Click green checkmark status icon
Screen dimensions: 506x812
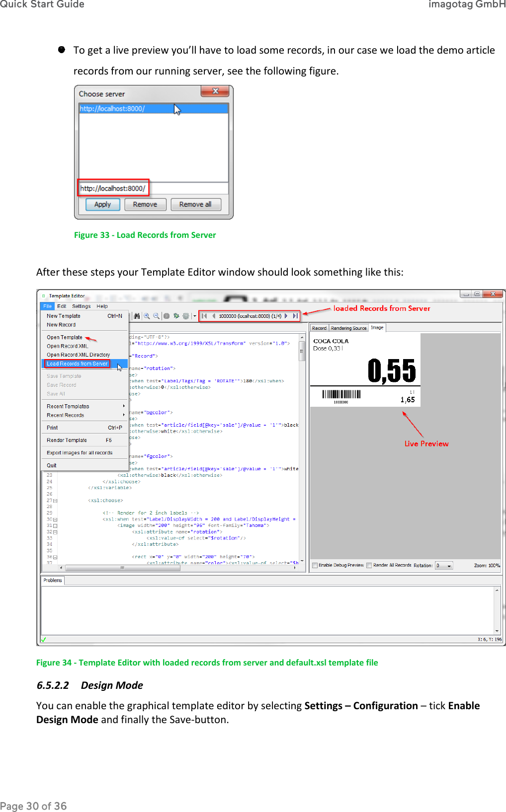click(x=44, y=640)
